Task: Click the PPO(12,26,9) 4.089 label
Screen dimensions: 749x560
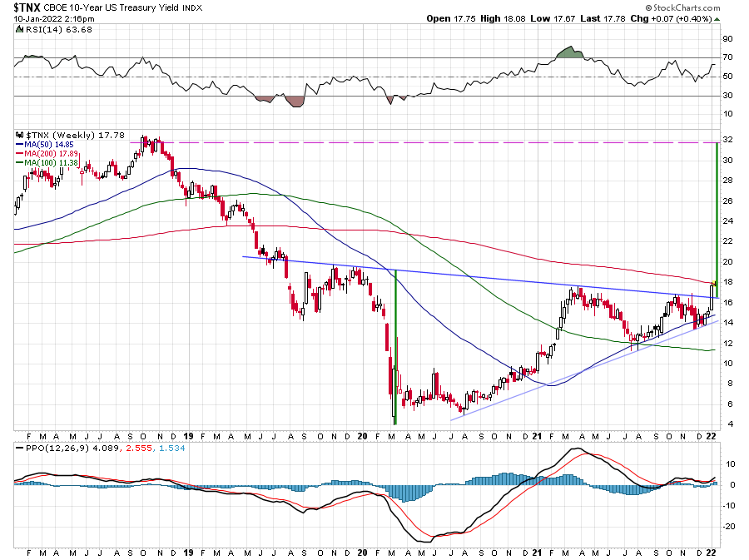Action: click(72, 448)
